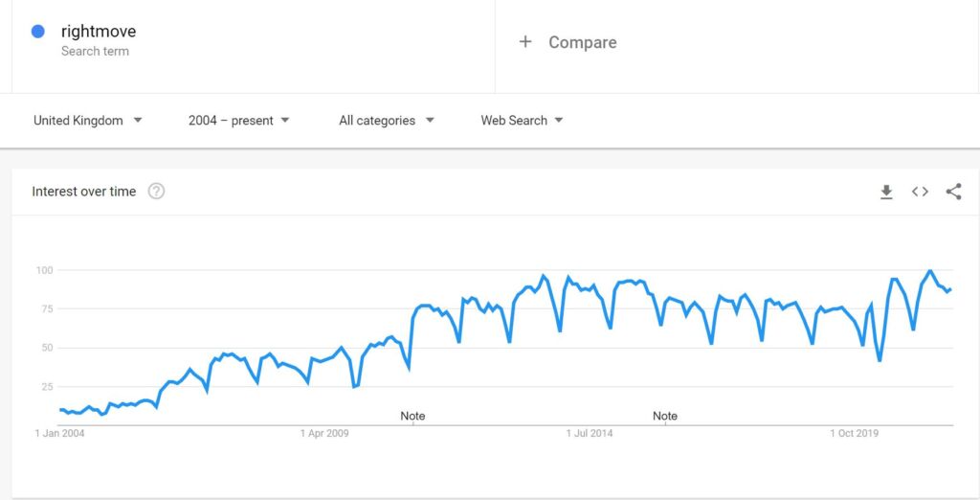
Task: Click the 1 Apr 2009 axis label
Action: point(324,433)
